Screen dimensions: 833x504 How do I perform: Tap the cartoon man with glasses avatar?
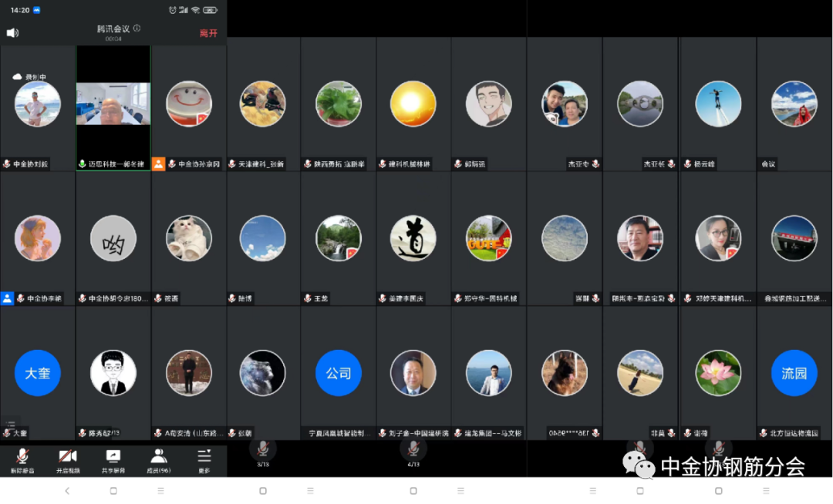coord(489,103)
